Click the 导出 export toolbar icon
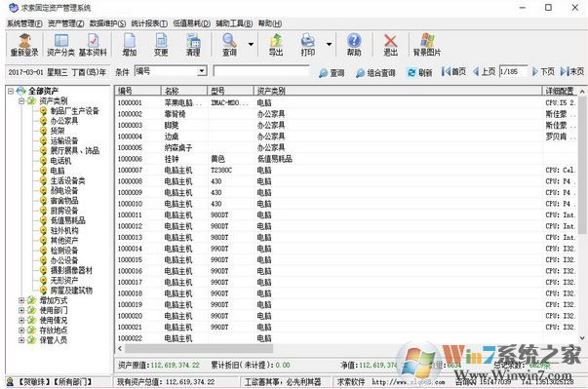This screenshot has height=389, width=588. coord(276,45)
